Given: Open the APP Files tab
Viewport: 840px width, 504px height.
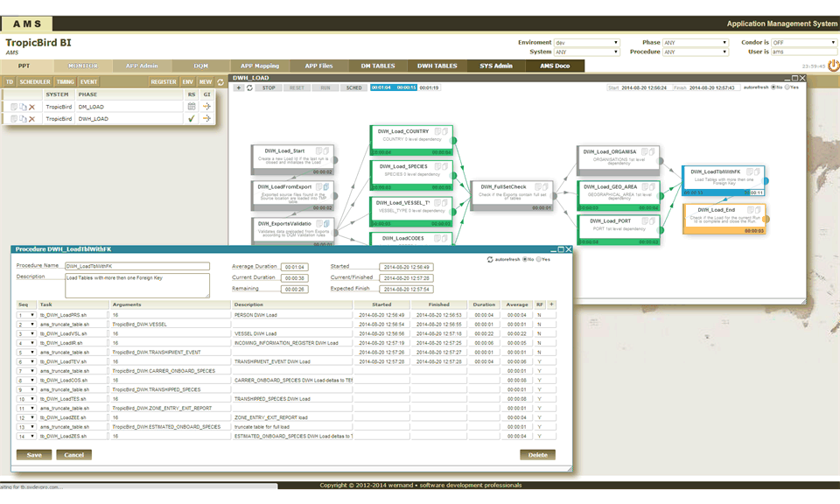Looking at the screenshot, I should coord(318,66).
